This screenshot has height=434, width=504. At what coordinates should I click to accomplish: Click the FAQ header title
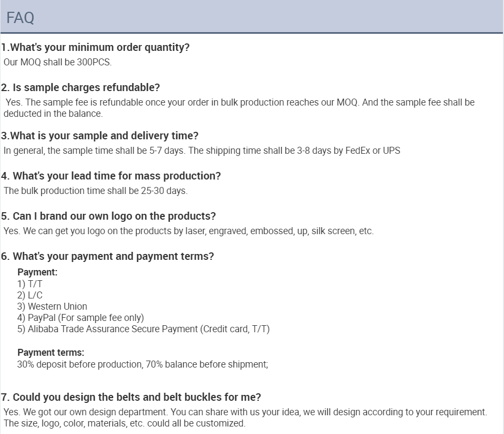pos(20,18)
